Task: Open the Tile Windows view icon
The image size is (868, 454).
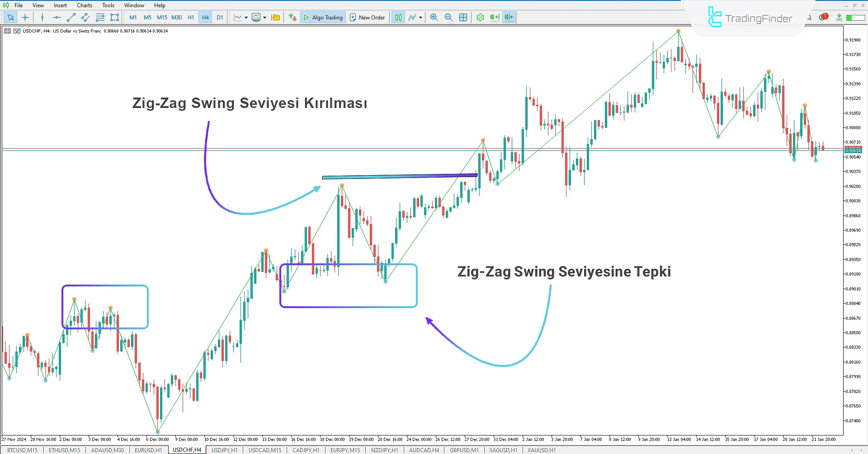Action: pyautogui.click(x=463, y=17)
